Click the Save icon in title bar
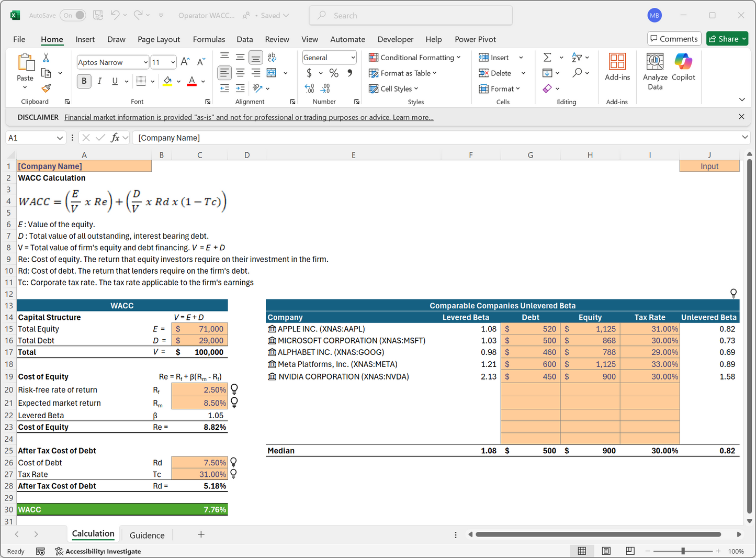756x558 pixels. (x=98, y=15)
